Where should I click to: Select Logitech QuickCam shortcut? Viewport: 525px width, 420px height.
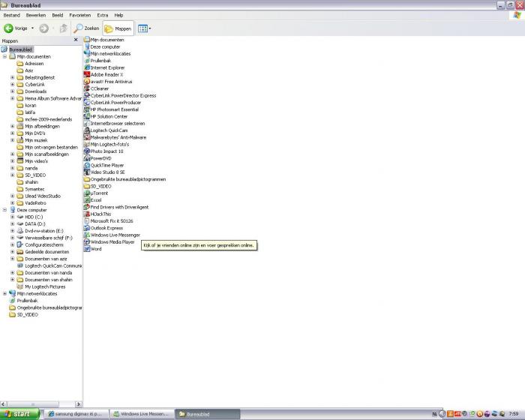tap(106, 130)
